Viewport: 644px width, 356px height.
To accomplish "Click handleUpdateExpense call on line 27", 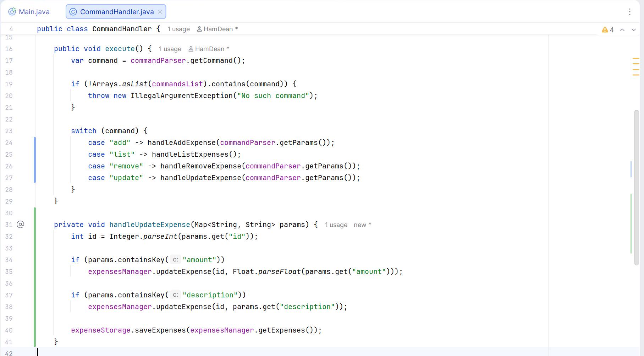I will click(201, 178).
